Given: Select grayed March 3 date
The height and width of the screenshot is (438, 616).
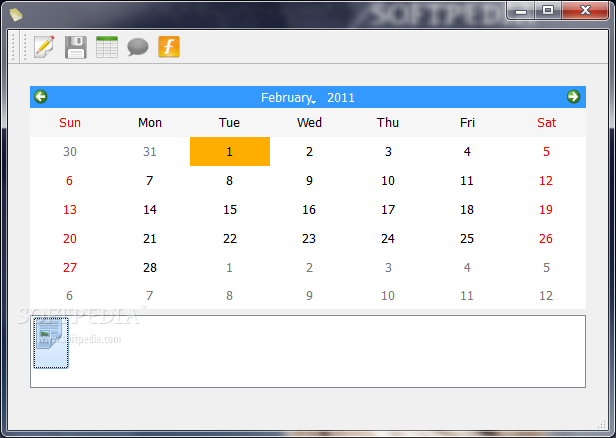Looking at the screenshot, I should click(x=388, y=268).
